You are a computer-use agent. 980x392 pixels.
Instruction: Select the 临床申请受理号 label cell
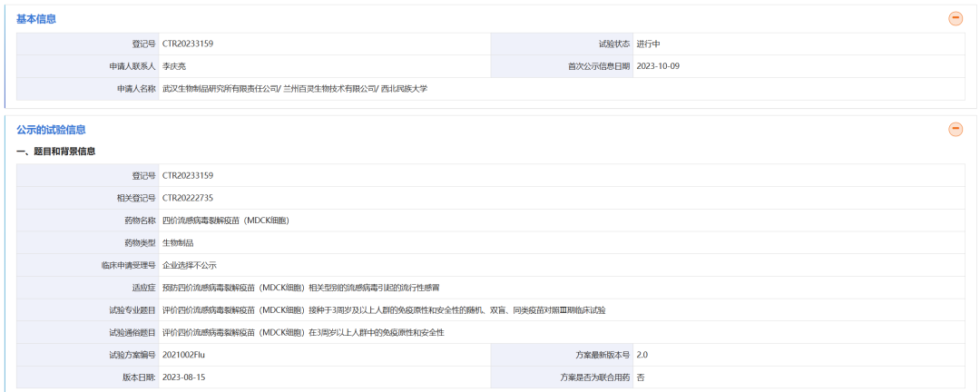87,266
